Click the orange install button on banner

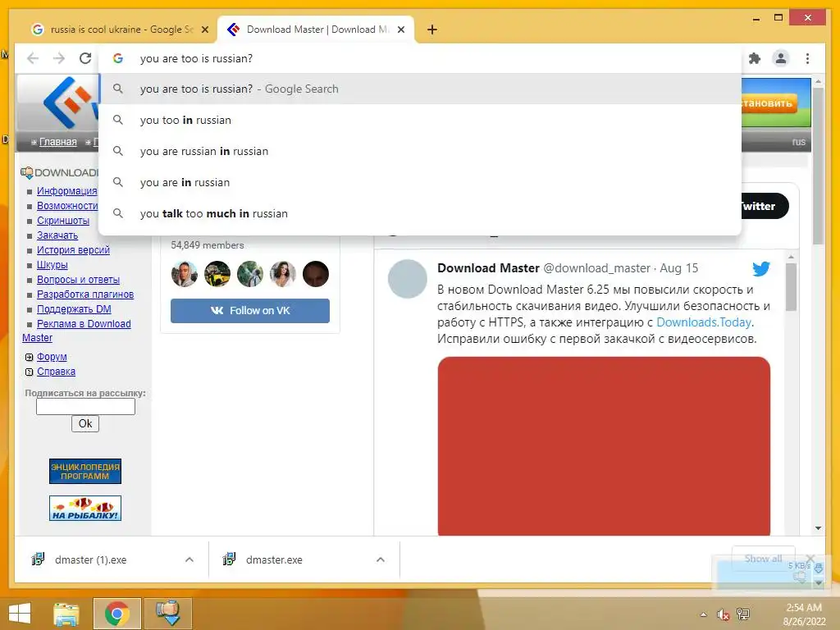(x=769, y=103)
